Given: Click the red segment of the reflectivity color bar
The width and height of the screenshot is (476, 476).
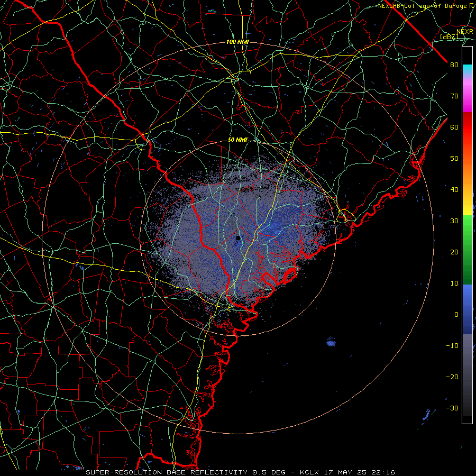Looking at the screenshot, I should point(467,128).
